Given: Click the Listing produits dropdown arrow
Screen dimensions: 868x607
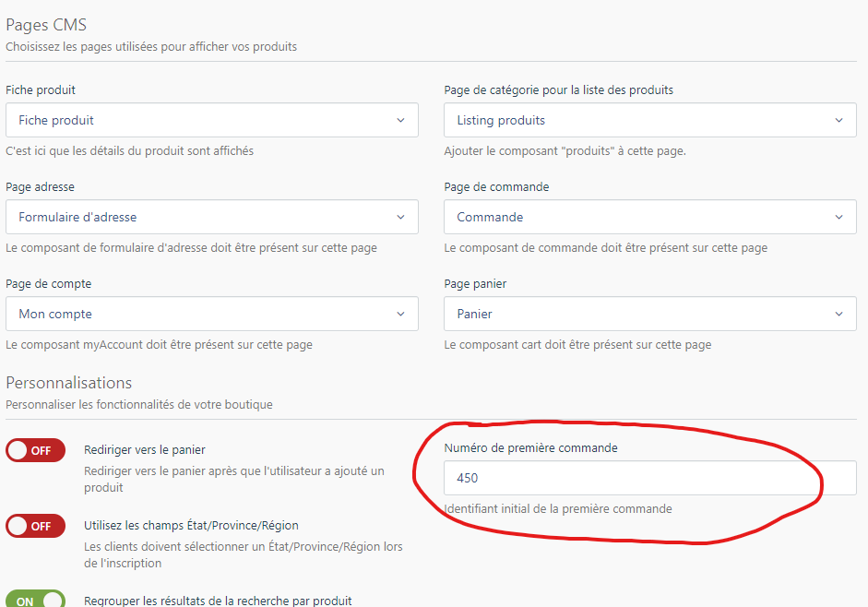Looking at the screenshot, I should tap(839, 120).
